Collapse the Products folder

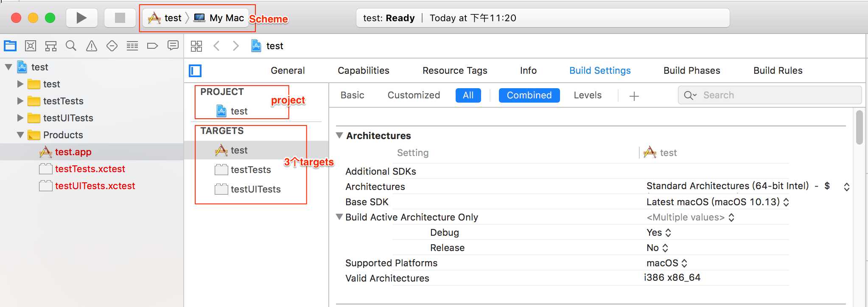(20, 135)
